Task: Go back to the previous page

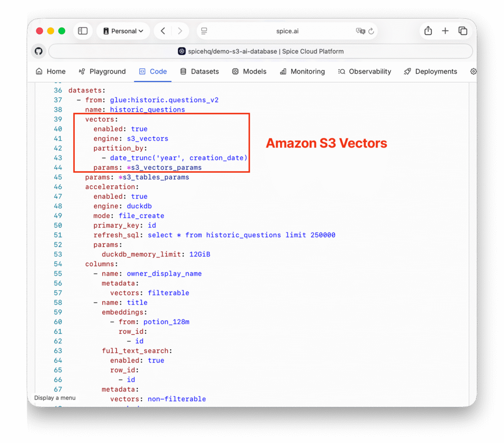Action: tap(163, 31)
